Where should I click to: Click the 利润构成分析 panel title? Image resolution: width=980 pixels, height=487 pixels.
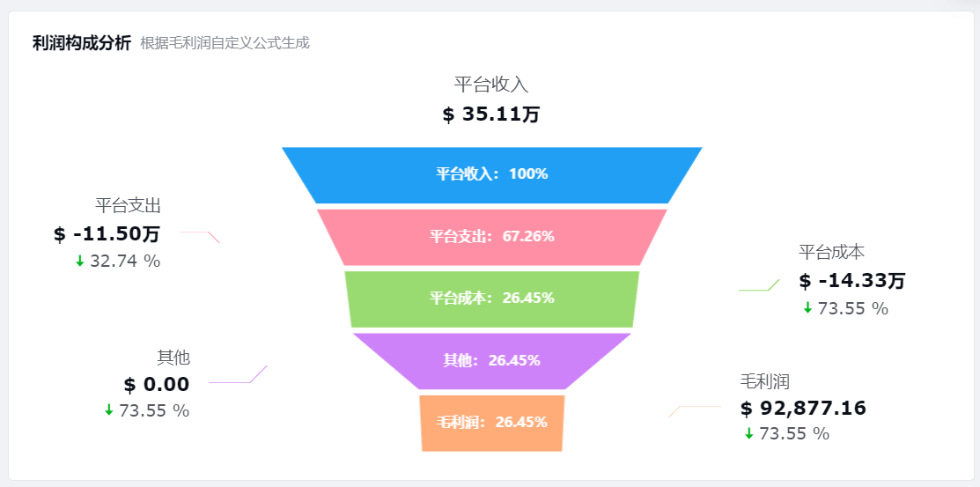[x=82, y=43]
